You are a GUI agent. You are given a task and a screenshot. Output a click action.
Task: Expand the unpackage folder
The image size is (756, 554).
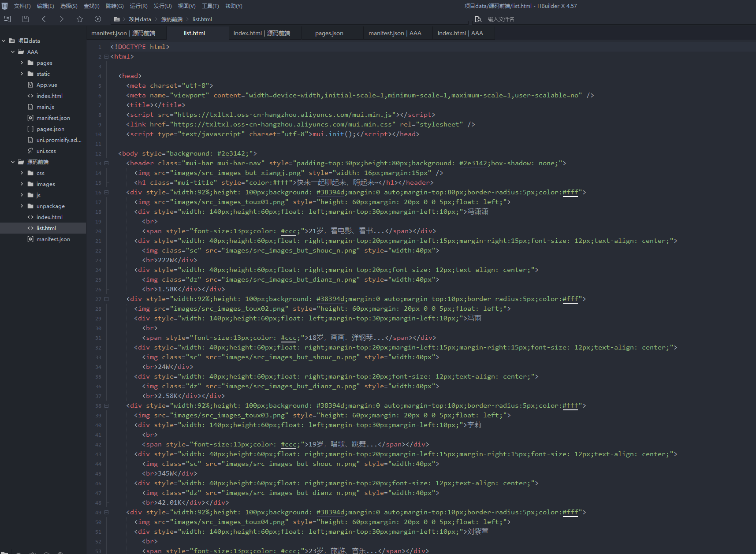coord(22,206)
